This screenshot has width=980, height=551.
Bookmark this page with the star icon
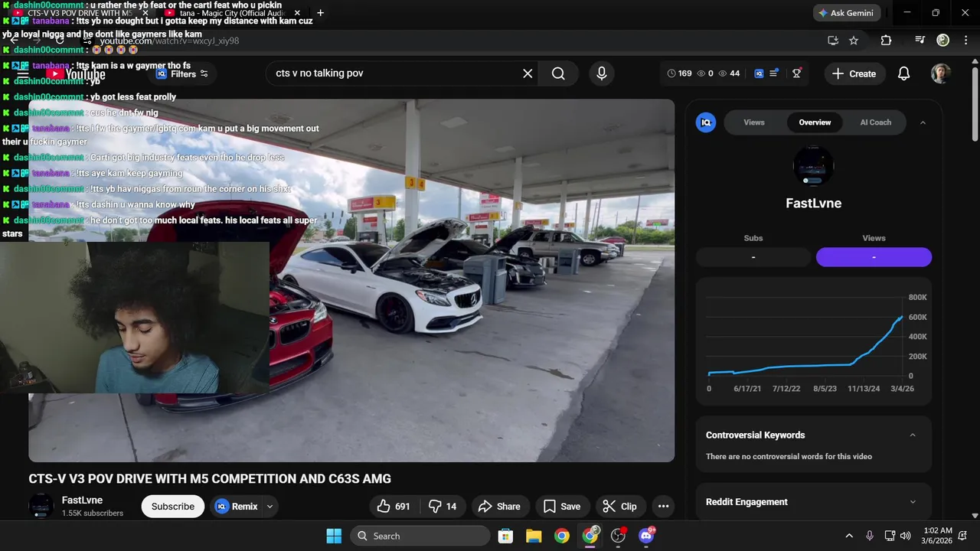click(x=854, y=41)
